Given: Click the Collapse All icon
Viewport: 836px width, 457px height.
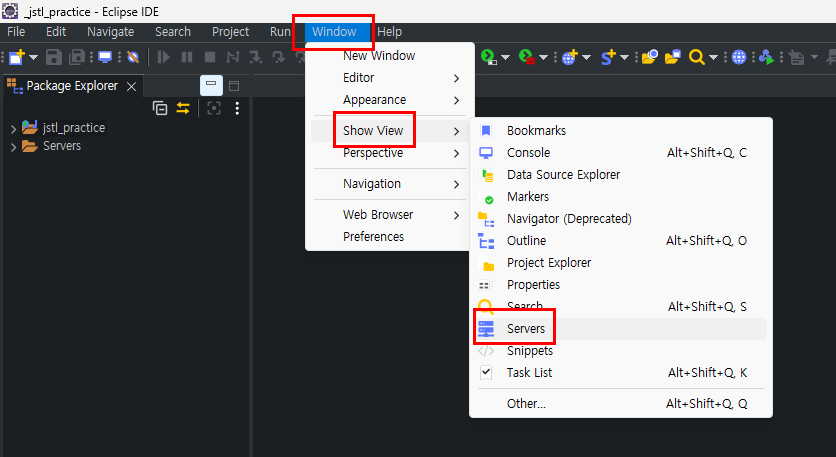Looking at the screenshot, I should click(160, 108).
